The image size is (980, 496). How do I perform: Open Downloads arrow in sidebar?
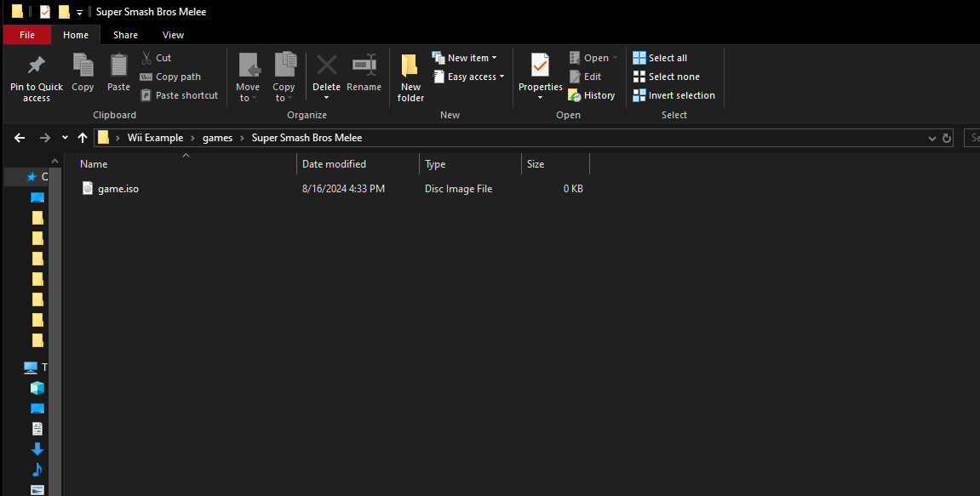click(37, 448)
